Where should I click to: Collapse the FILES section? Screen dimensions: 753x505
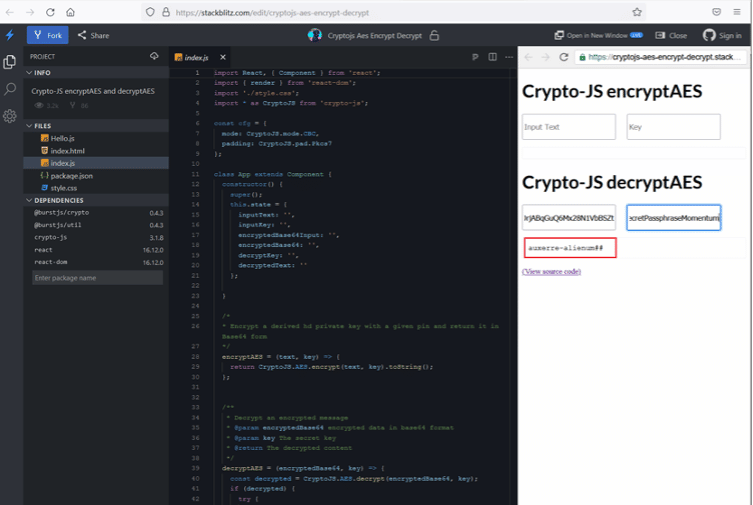pos(29,126)
